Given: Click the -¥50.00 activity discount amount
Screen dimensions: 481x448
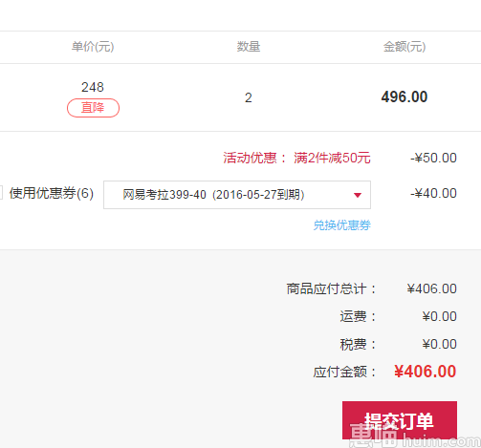Looking at the screenshot, I should tap(433, 158).
